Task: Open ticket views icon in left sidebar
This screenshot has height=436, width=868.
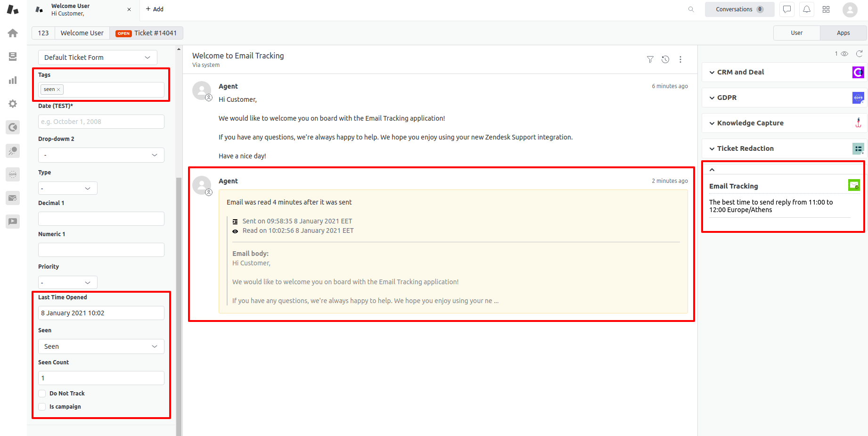Action: (13, 56)
